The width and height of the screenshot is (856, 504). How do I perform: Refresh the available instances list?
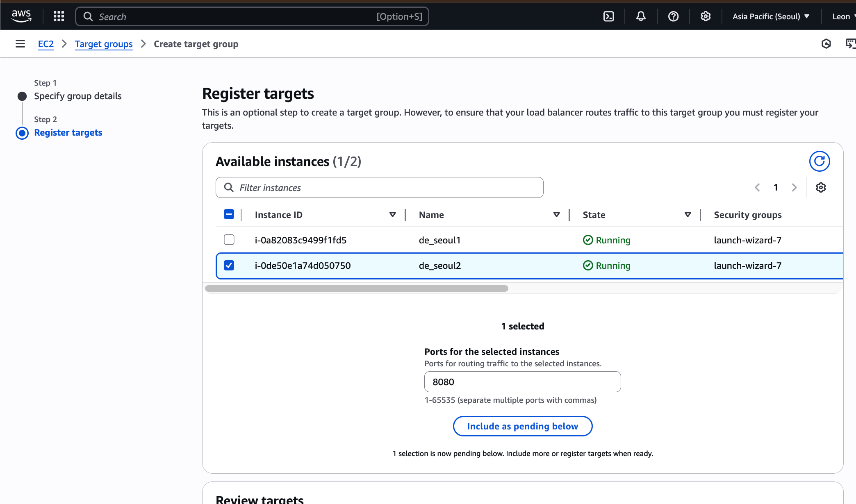819,161
